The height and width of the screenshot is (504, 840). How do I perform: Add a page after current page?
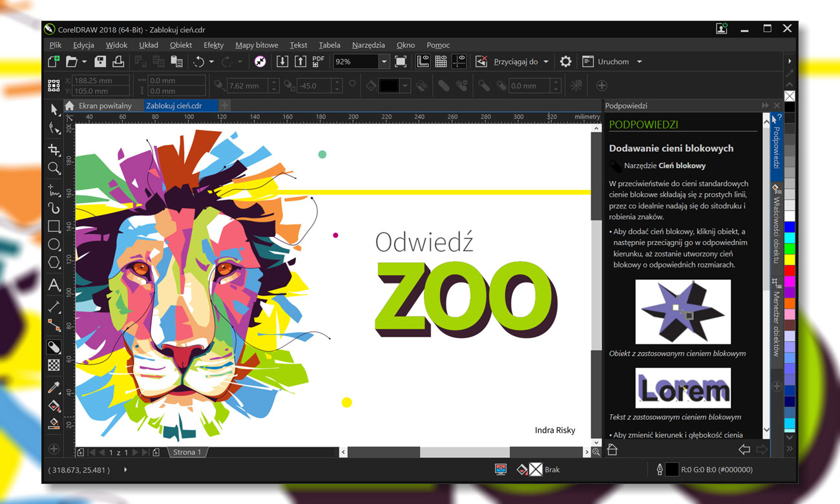(x=156, y=452)
